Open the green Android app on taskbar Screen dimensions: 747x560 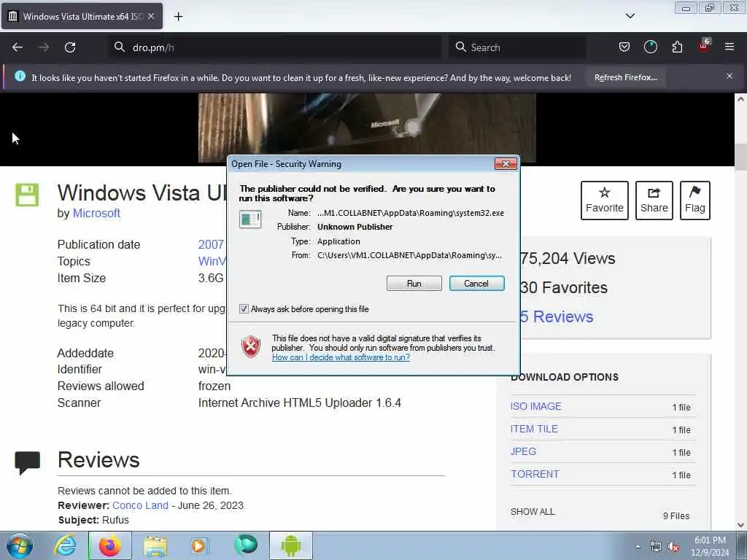(291, 545)
